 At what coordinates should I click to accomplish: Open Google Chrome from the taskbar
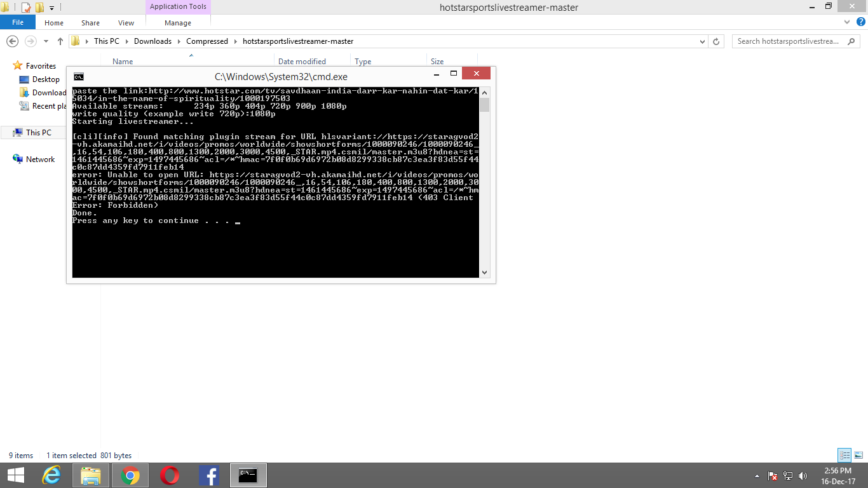pos(130,475)
